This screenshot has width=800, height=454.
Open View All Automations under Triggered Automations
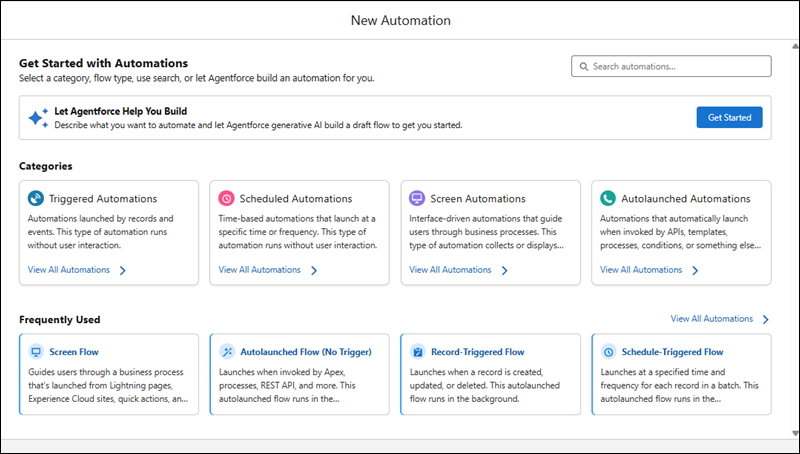point(68,270)
